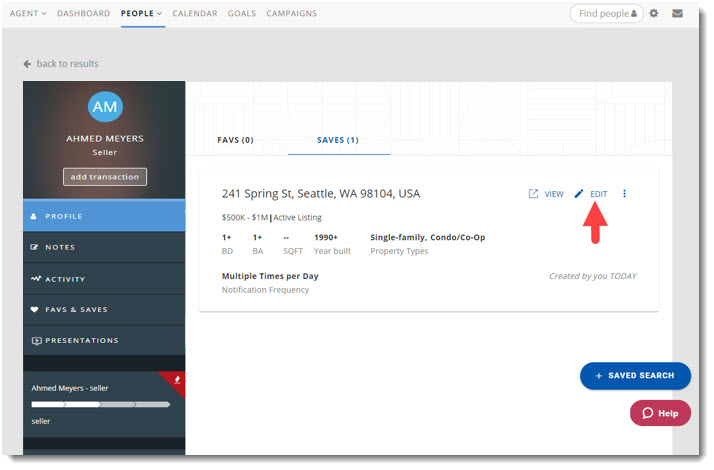Click the AM avatar circle
Screen dimensions: 714x470
(x=105, y=108)
